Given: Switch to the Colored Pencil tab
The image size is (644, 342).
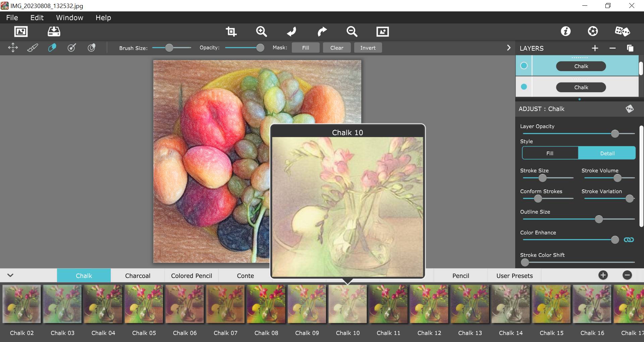Looking at the screenshot, I should (x=192, y=276).
